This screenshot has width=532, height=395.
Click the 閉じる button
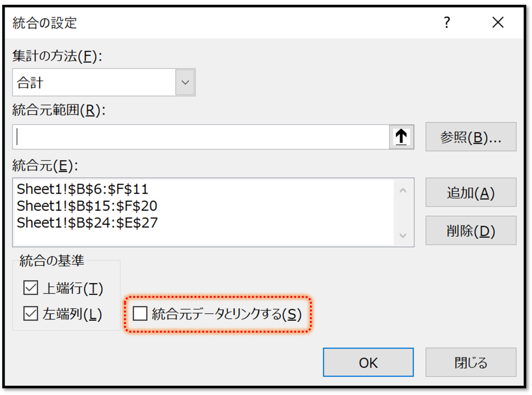click(470, 362)
